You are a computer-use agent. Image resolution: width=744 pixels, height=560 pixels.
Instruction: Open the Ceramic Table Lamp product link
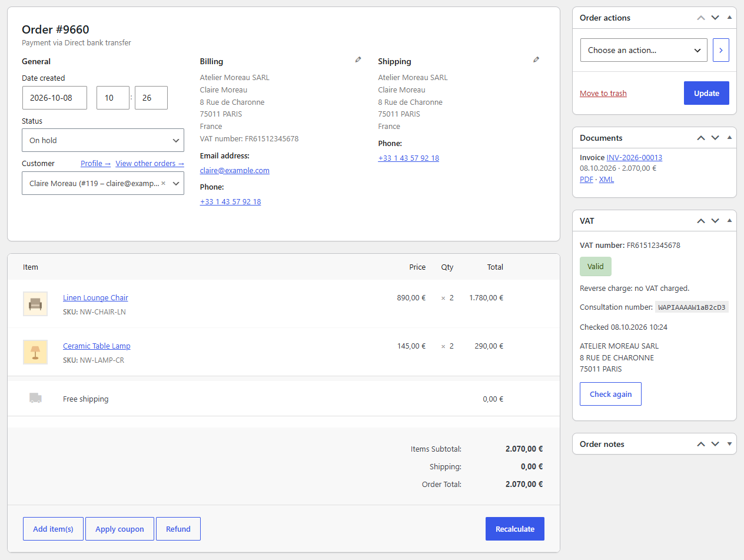[97, 346]
